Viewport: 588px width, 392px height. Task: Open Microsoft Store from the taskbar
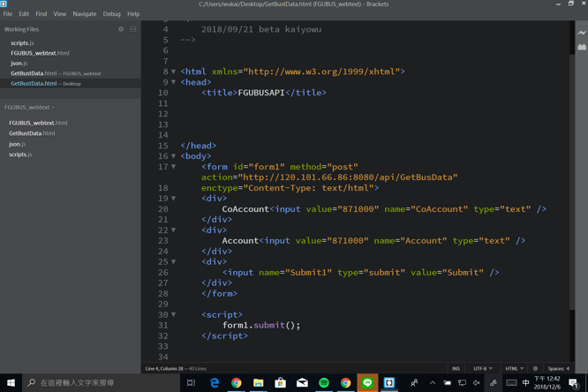280,382
